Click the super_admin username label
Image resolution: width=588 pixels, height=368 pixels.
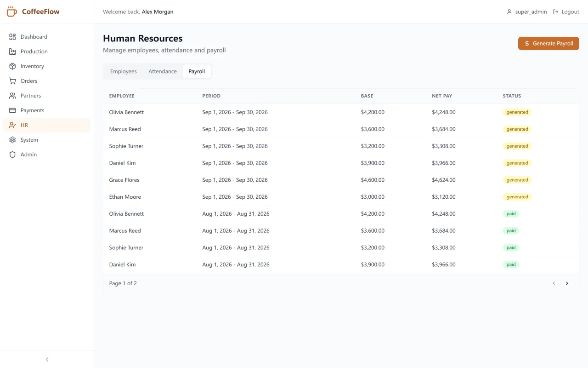(531, 12)
